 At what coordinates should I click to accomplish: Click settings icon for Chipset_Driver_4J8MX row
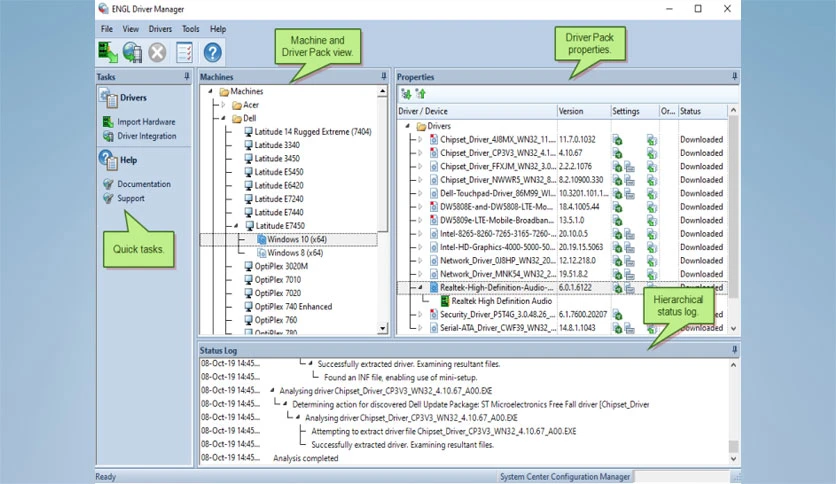point(617,140)
